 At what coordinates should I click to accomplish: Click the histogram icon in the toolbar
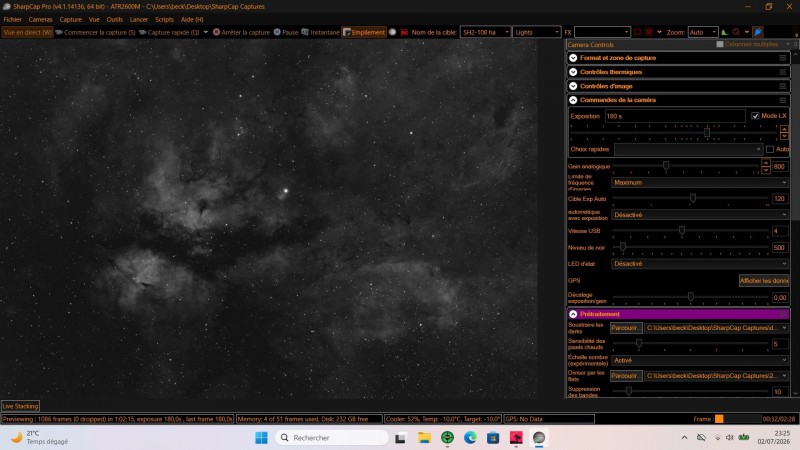click(724, 32)
